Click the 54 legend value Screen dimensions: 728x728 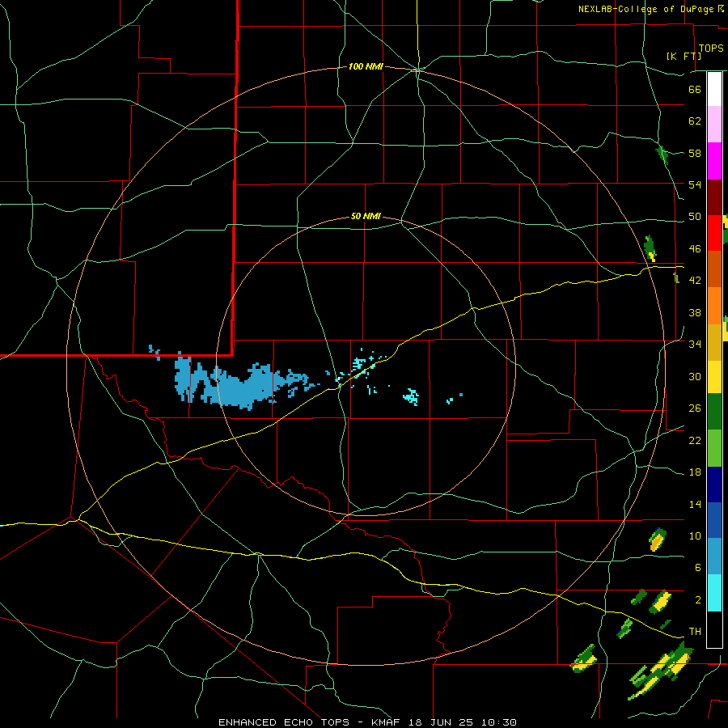[x=695, y=184]
